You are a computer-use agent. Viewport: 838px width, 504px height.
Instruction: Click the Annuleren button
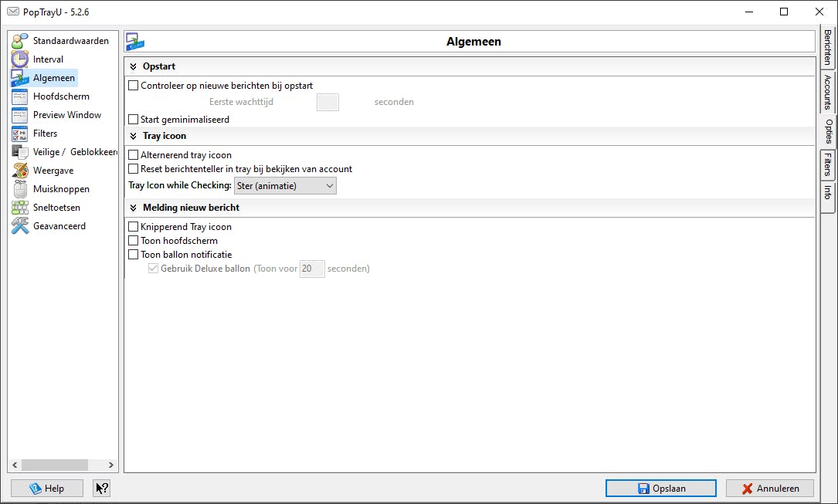770,488
